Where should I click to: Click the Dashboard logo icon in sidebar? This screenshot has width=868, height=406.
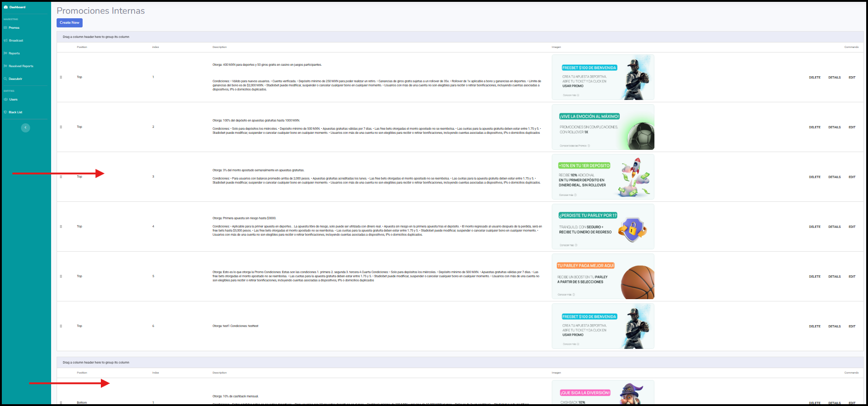point(6,7)
